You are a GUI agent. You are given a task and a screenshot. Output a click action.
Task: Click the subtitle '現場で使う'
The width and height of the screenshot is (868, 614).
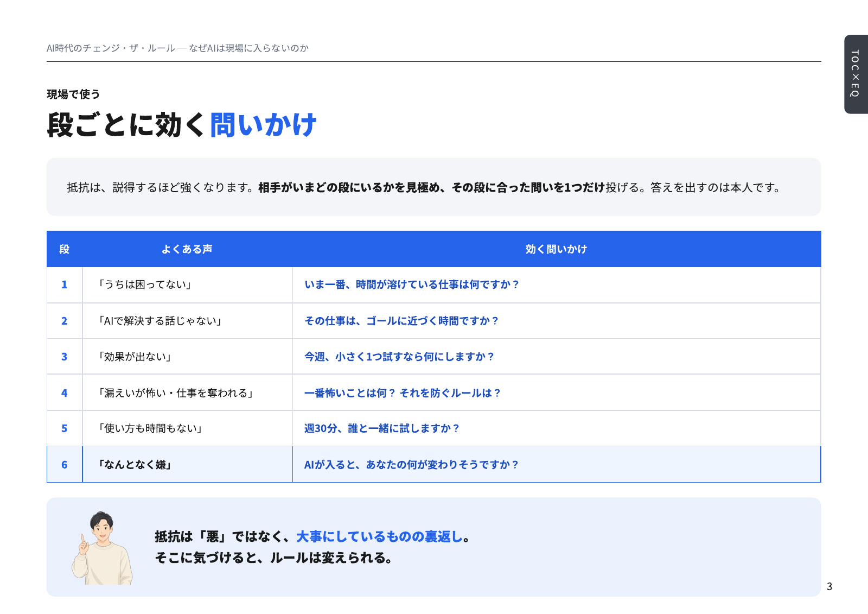pos(73,94)
